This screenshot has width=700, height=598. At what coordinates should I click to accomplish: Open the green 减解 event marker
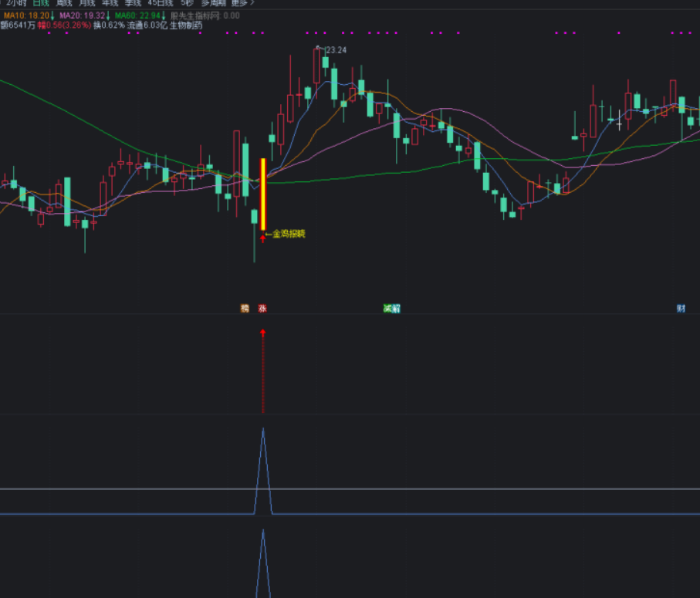(391, 308)
